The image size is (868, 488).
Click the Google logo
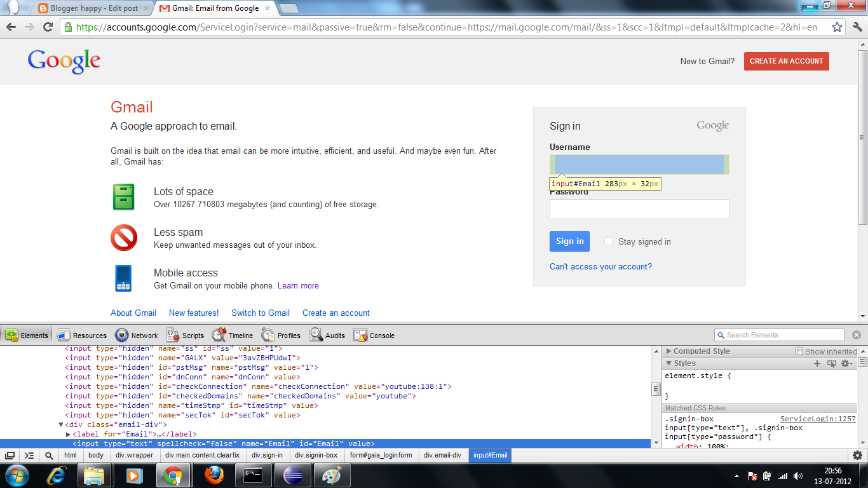pos(64,62)
